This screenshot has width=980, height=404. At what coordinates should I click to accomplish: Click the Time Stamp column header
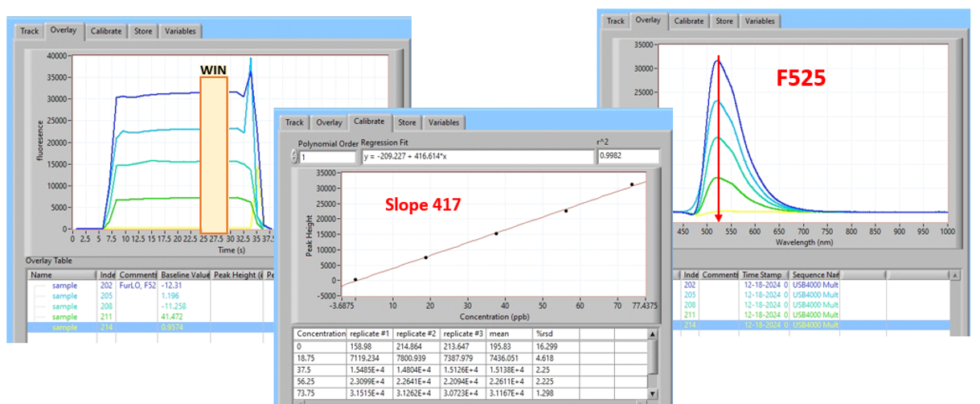764,274
